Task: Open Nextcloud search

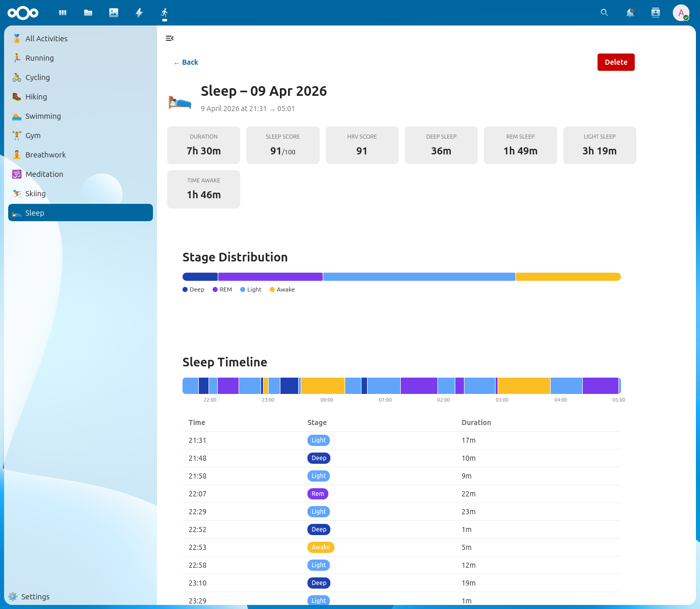Action: (x=604, y=12)
